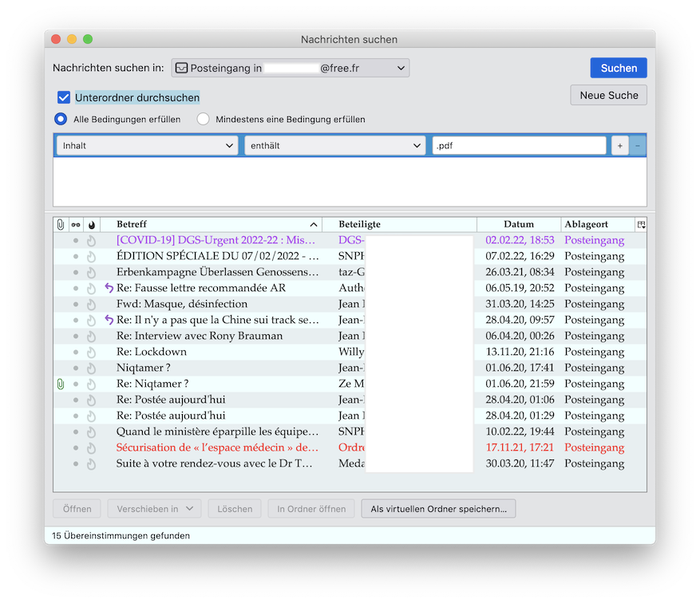700x603 pixels.
Task: Click reply arrow icon on Il n'y a pas row
Action: click(x=109, y=320)
